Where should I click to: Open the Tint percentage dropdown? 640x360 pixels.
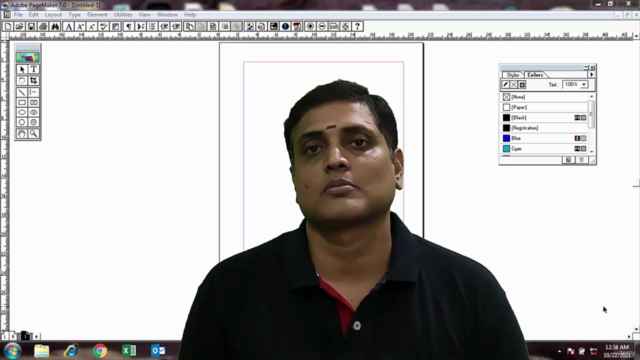point(584,84)
